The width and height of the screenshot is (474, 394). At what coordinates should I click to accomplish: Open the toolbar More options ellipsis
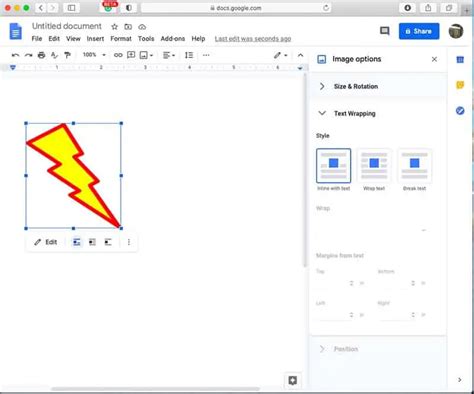pos(206,55)
